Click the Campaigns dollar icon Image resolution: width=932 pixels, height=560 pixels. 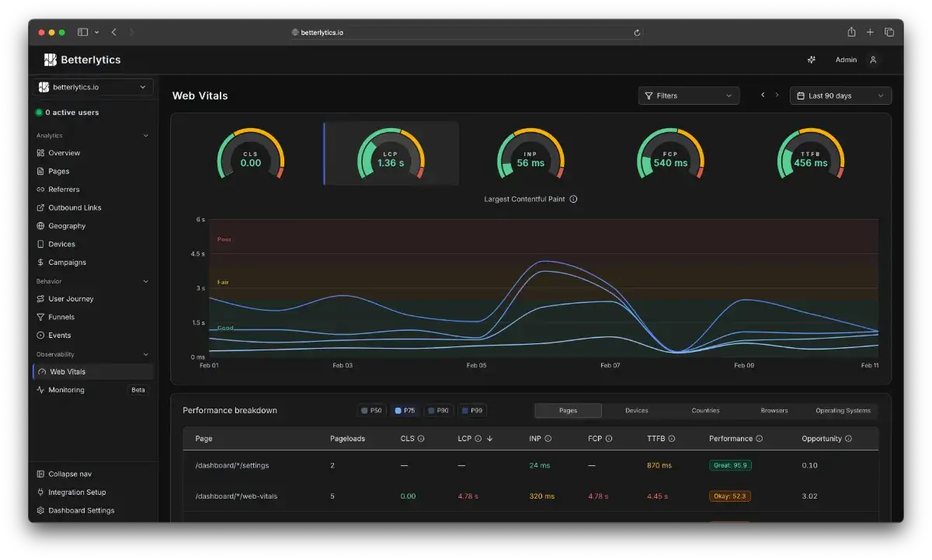tap(40, 263)
